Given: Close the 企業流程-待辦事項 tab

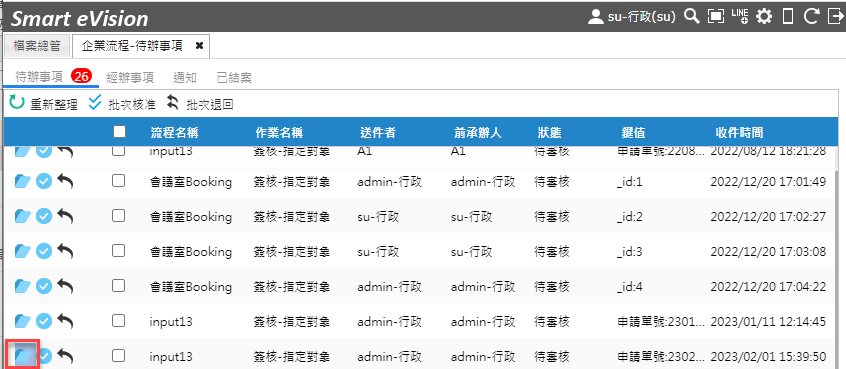Looking at the screenshot, I should pos(199,46).
